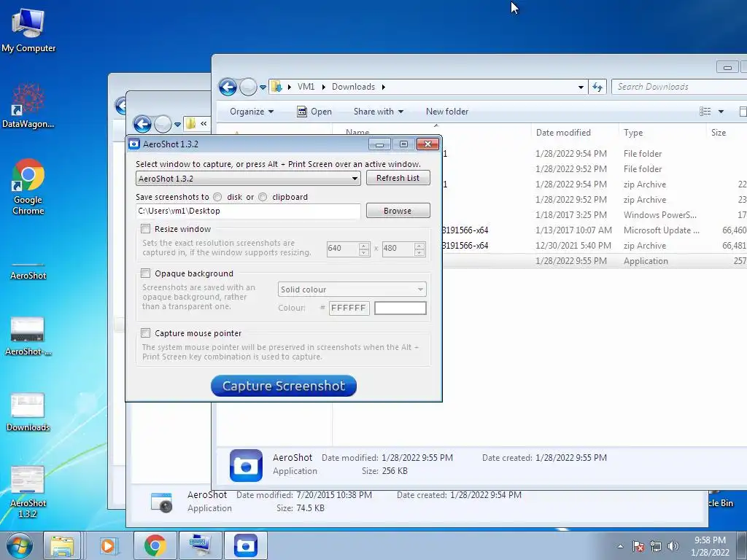The width and height of the screenshot is (747, 560).
Task: Click the taskbar clock showing 9:58 PM
Action: coord(710,546)
